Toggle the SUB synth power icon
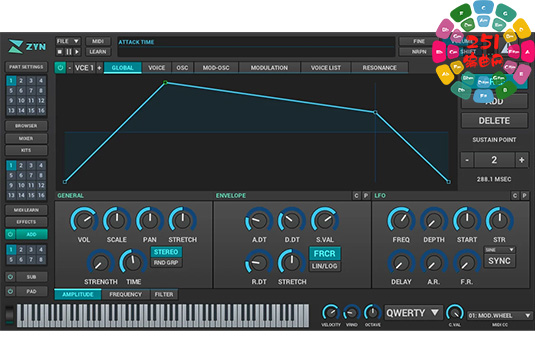 point(10,277)
